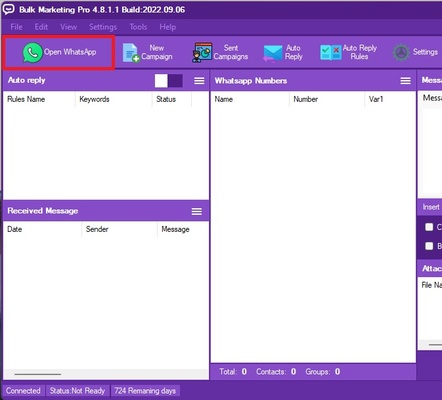Click the Auto reply panel title
Screen dimensions: 442x400
pos(26,80)
